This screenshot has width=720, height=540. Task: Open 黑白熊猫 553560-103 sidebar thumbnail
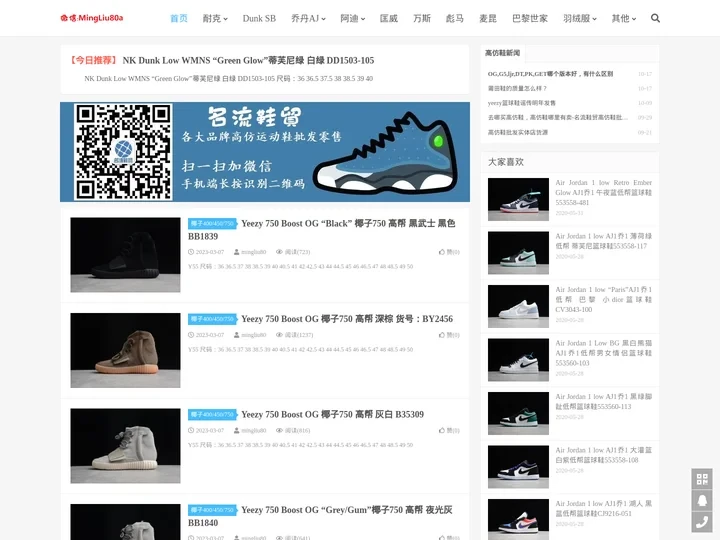click(x=518, y=360)
